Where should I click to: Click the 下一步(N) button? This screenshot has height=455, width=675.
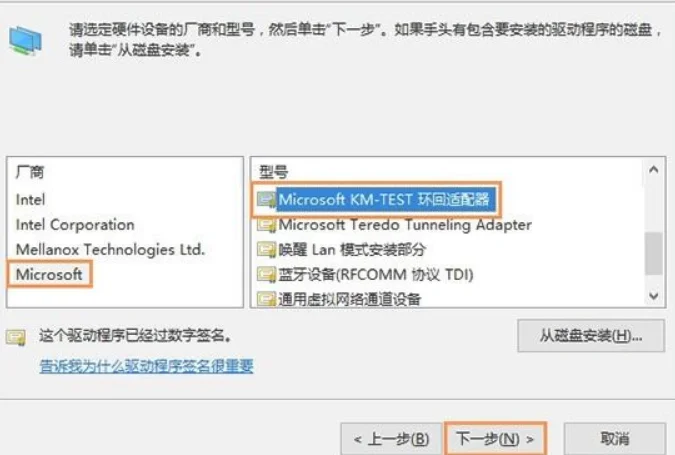click(x=495, y=439)
